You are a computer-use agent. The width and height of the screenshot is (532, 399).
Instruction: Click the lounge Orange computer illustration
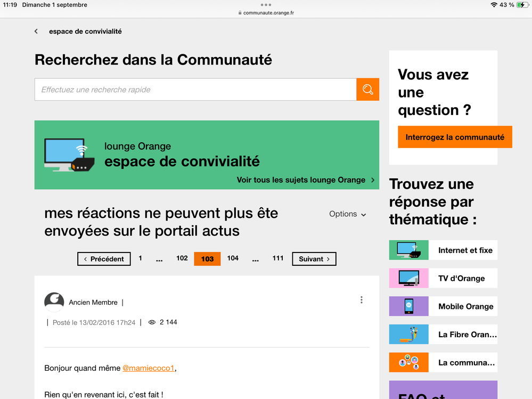(x=69, y=154)
